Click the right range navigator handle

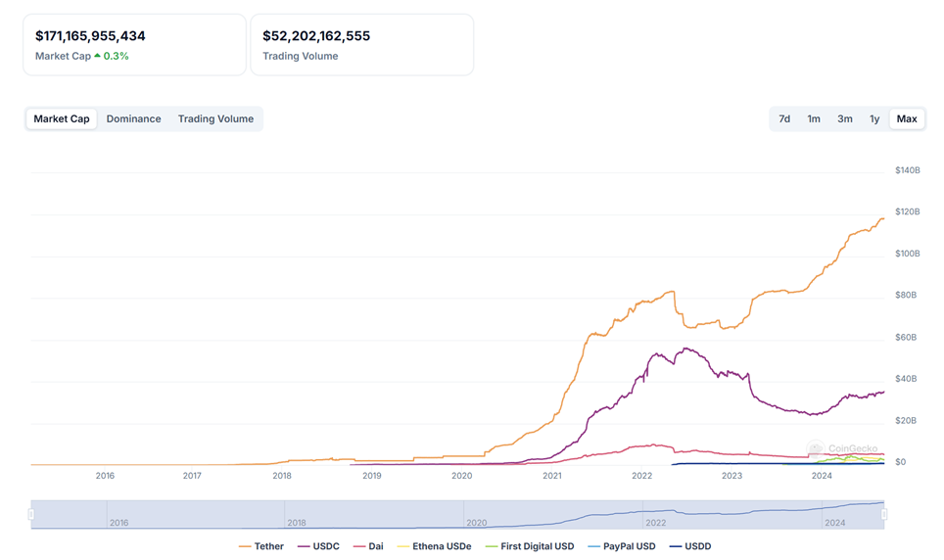pos(884,514)
